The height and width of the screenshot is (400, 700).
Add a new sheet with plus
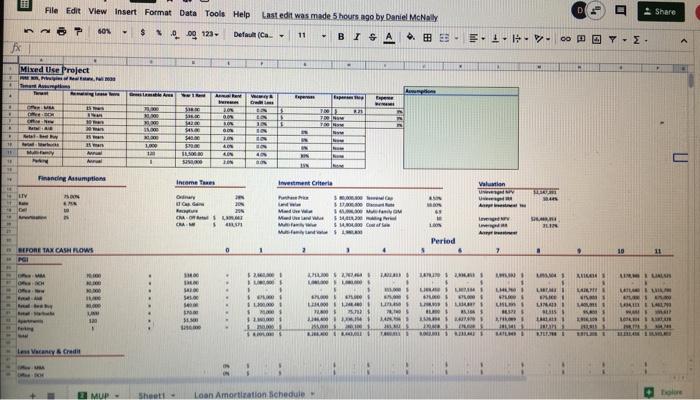pos(32,396)
